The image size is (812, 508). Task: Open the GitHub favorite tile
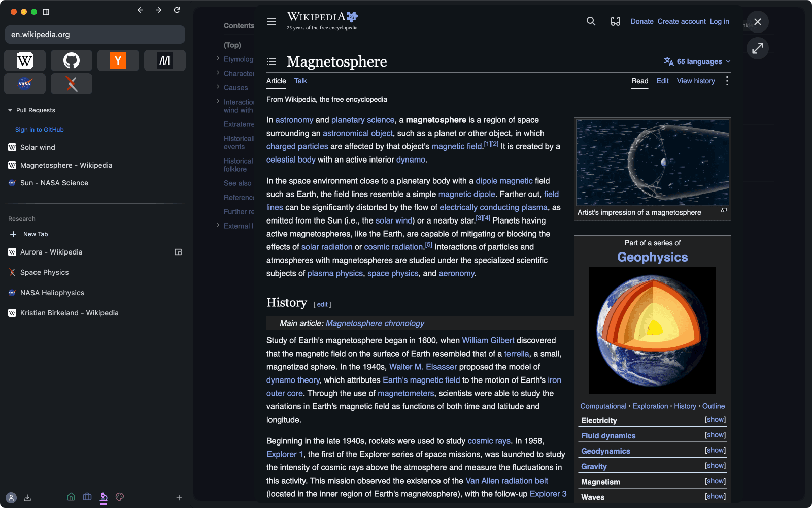[x=72, y=60]
